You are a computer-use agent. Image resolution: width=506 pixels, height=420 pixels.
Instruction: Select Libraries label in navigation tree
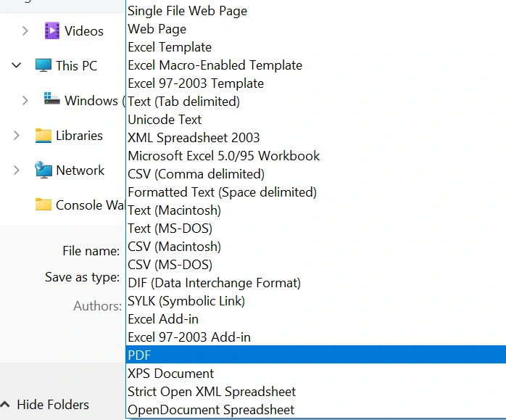(x=80, y=135)
